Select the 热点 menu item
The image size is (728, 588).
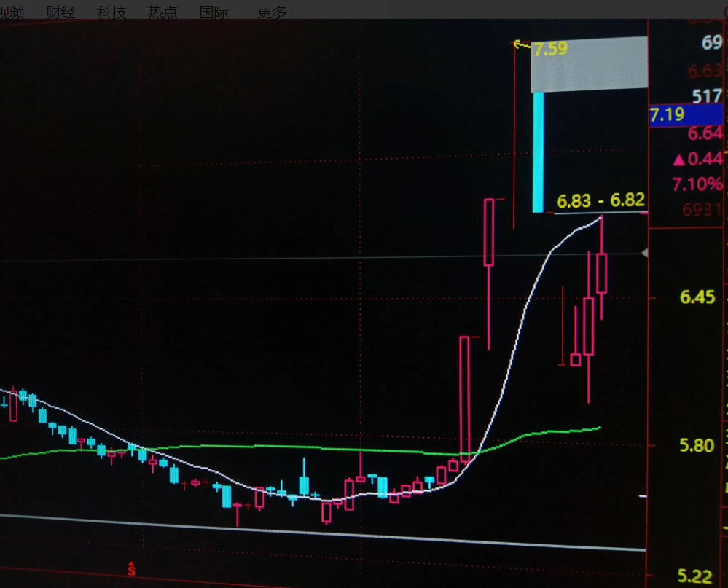coord(163,12)
